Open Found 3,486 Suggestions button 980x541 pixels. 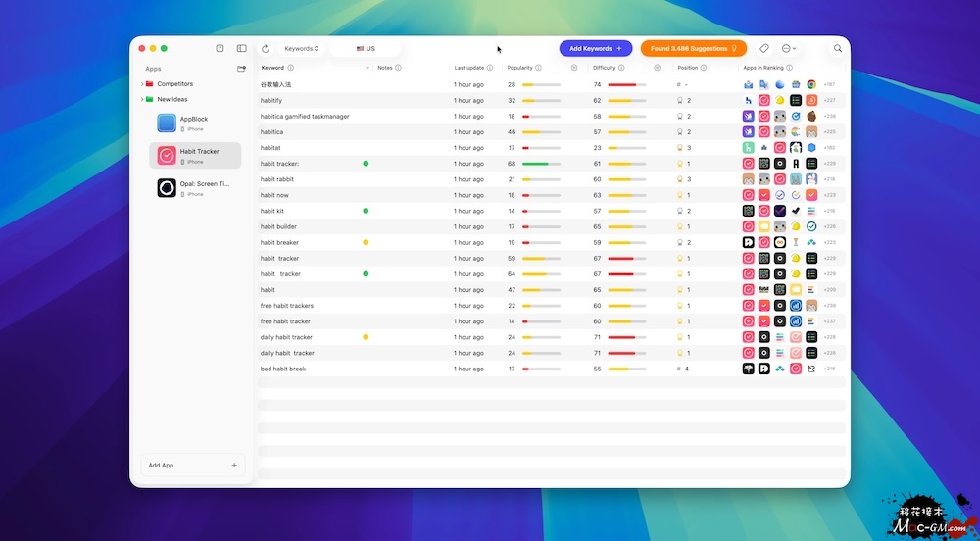point(694,48)
